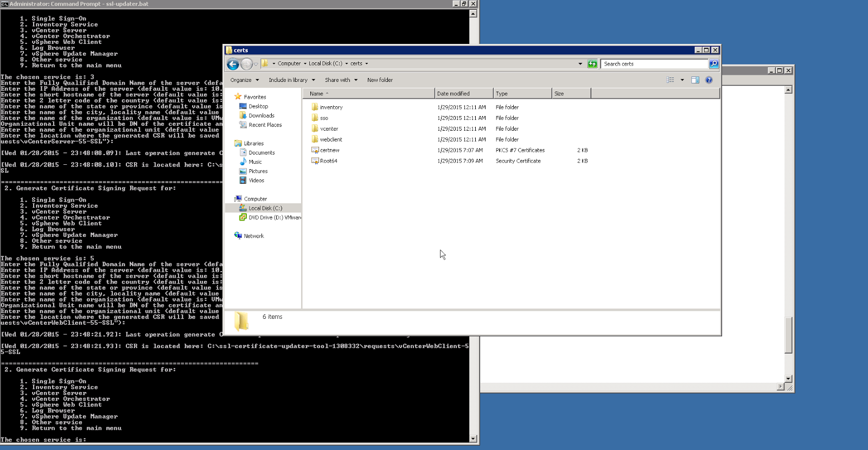Click the New folder button
The image size is (868, 450).
(380, 80)
